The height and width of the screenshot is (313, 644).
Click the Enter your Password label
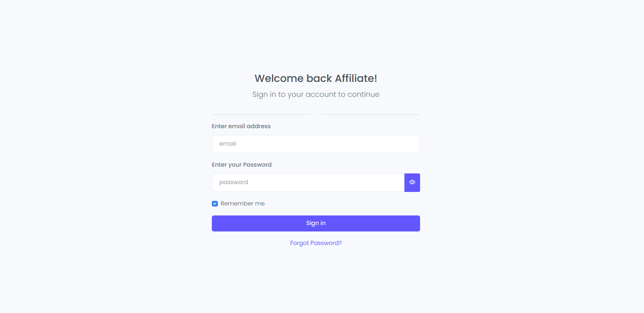point(241,165)
